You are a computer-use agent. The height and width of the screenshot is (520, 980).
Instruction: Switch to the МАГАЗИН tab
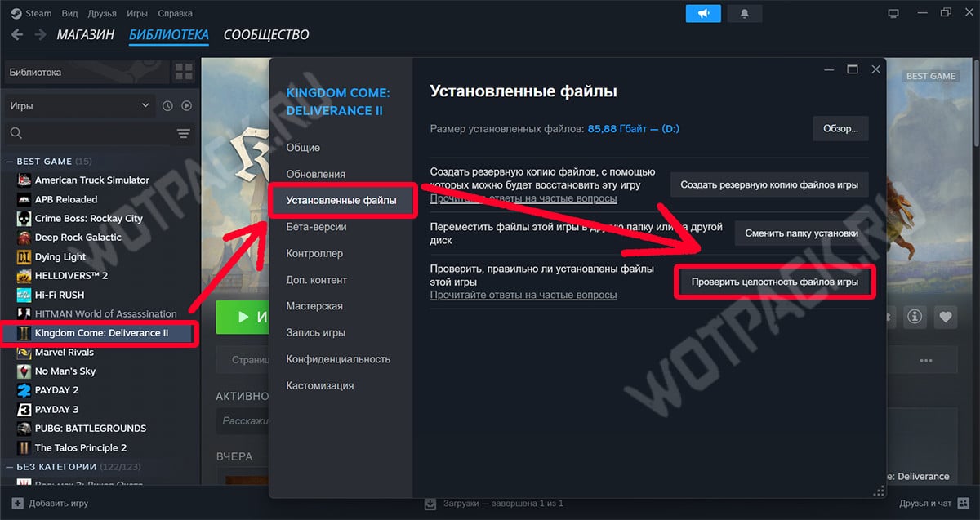[85, 35]
